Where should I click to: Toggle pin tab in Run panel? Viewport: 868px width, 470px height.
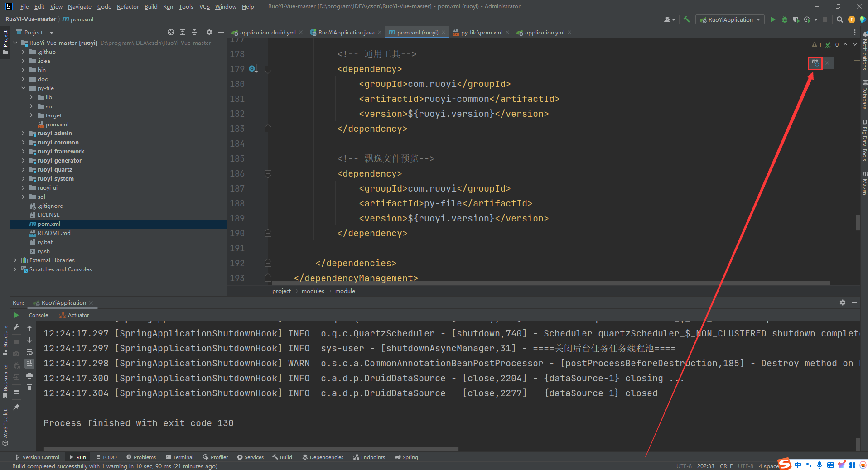16,407
